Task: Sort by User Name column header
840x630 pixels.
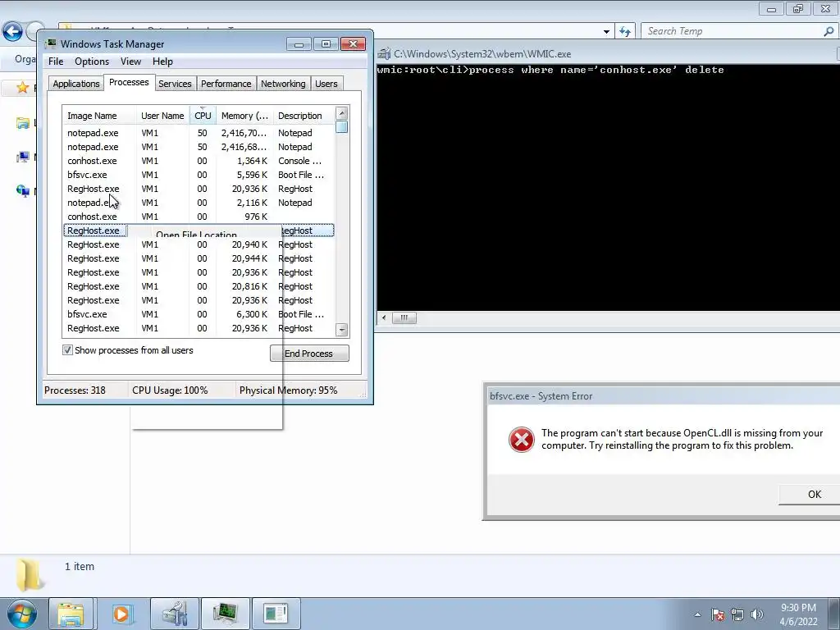Action: 163,116
